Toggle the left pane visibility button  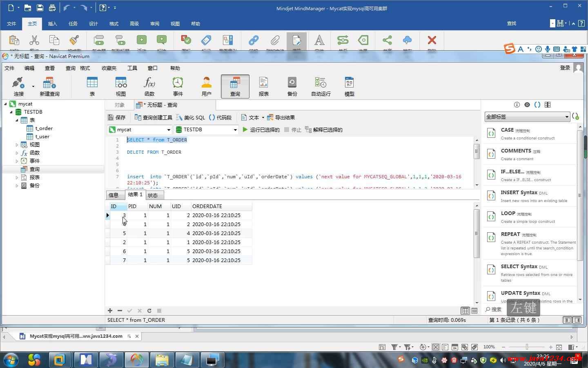[567, 320]
